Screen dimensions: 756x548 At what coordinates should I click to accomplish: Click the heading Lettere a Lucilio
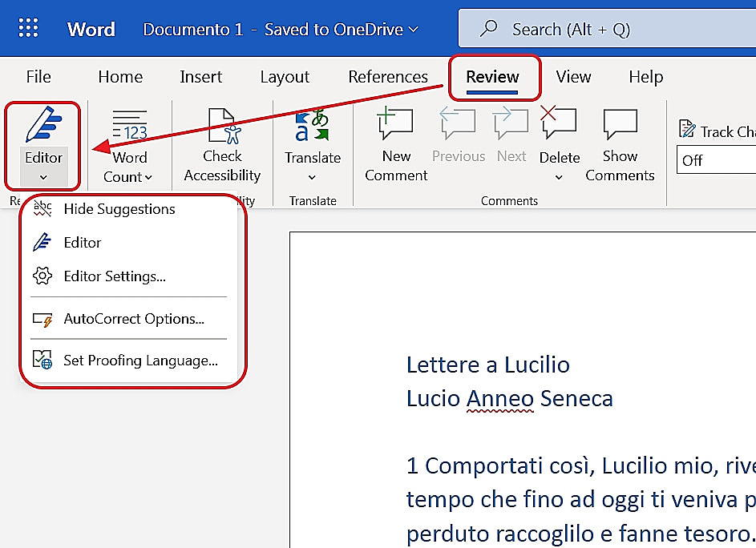pos(488,365)
